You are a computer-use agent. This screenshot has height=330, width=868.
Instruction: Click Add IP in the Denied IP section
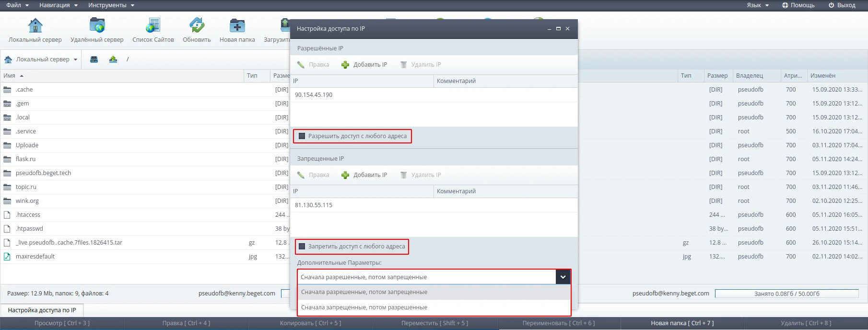tap(364, 175)
